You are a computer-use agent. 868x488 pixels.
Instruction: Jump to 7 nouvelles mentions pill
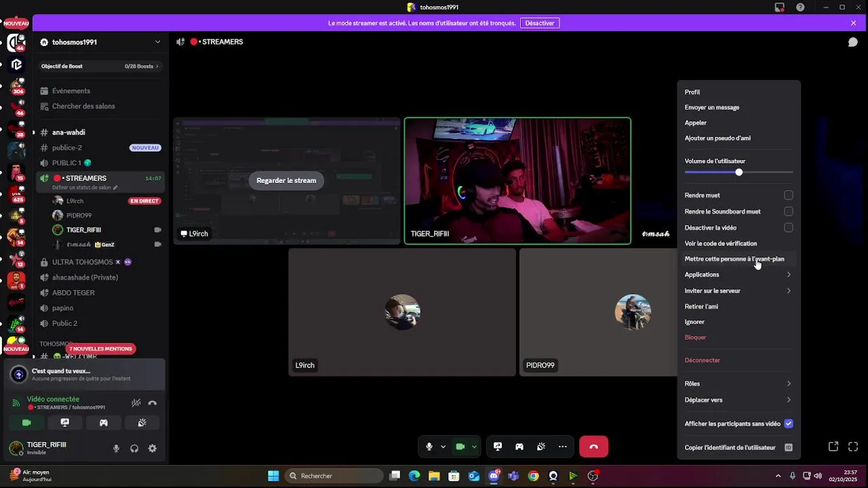[x=100, y=348]
